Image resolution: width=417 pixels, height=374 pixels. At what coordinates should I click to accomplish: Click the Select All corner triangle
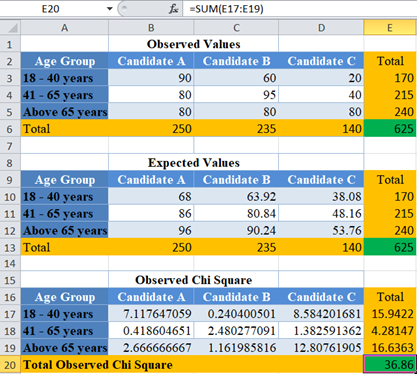click(10, 28)
